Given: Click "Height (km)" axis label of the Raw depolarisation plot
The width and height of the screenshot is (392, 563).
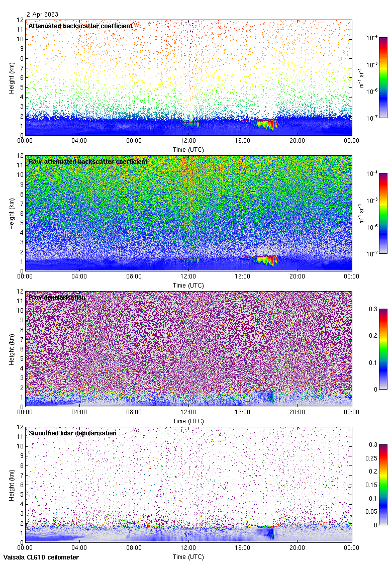Looking at the screenshot, I should click(x=12, y=349).
